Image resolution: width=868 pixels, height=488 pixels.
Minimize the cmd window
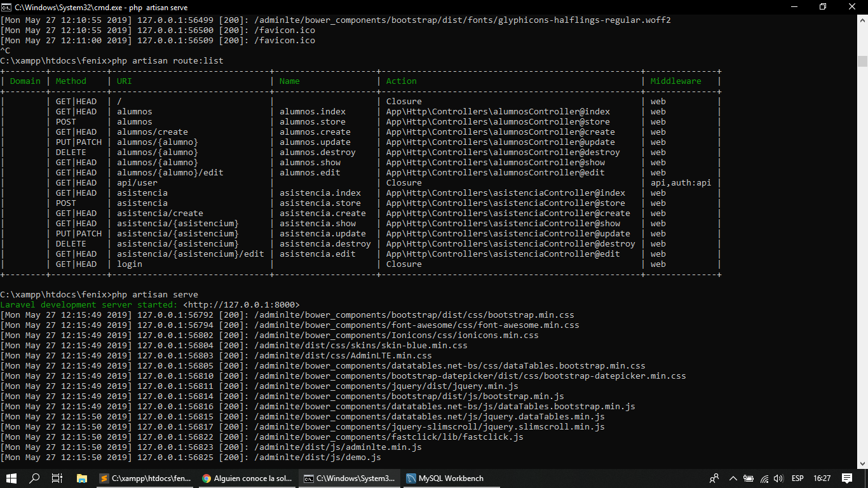click(793, 6)
